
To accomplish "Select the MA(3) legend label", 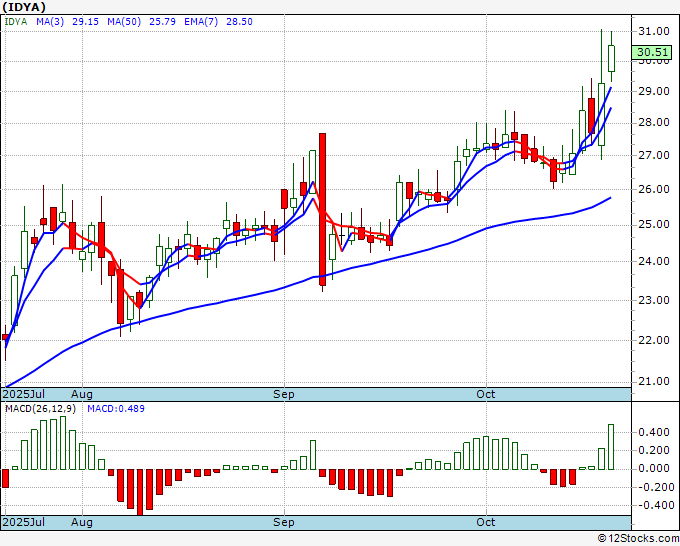I will click(x=50, y=22).
